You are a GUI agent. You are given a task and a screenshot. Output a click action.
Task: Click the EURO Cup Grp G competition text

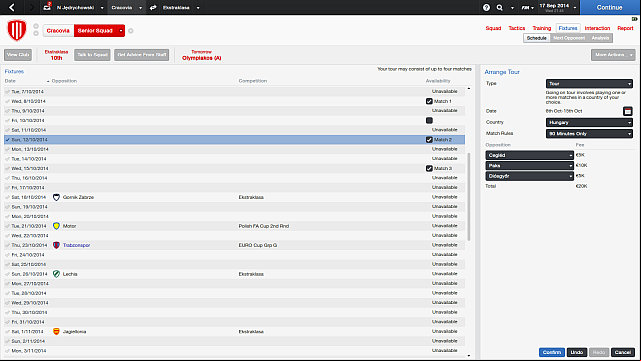click(258, 245)
